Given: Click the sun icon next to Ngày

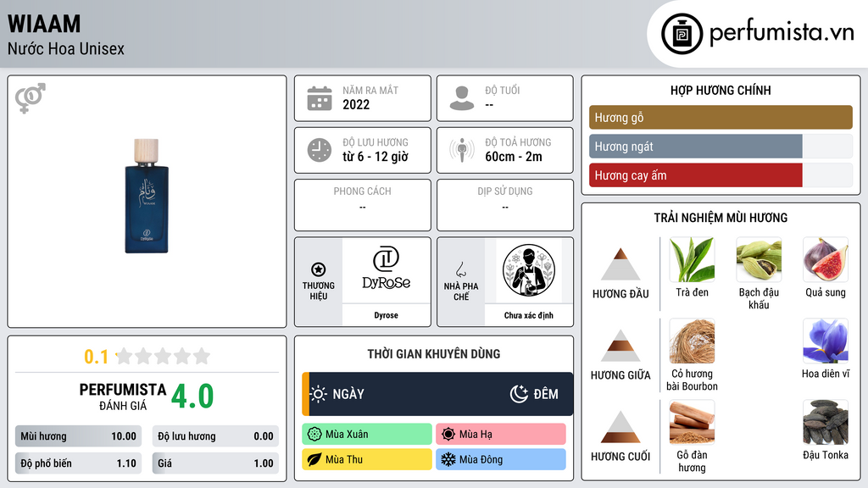Looking at the screenshot, I should [x=319, y=394].
